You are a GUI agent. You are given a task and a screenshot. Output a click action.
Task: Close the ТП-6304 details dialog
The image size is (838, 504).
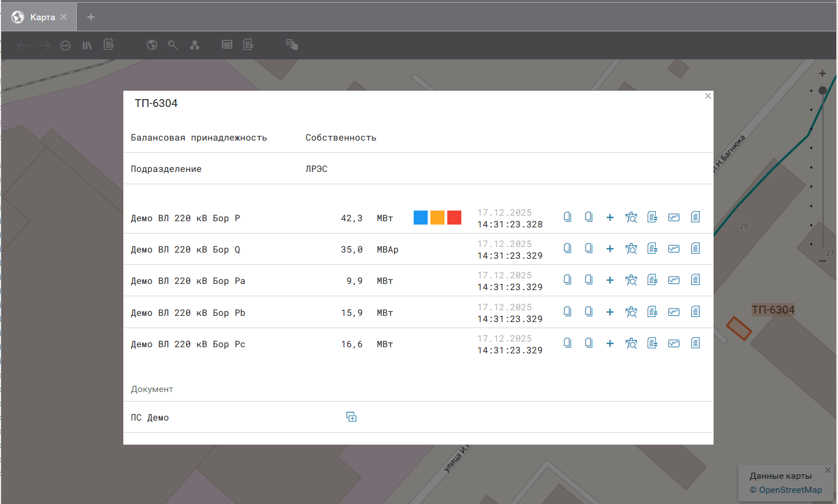708,96
